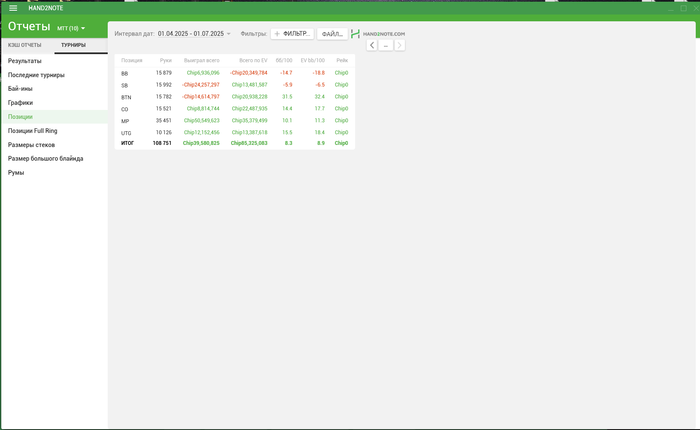This screenshot has width=700, height=430.
Task: Select the BB position row
Action: [234, 73]
